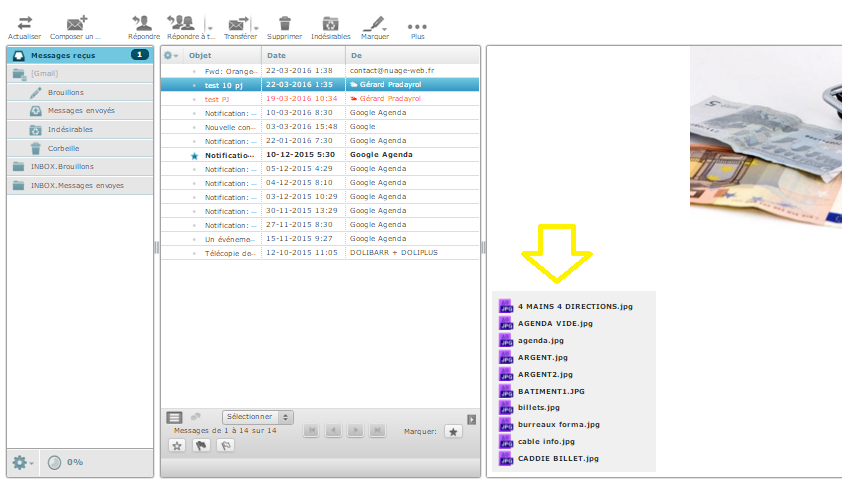
Task: Open the Sélectionner dropdown
Action: (258, 417)
